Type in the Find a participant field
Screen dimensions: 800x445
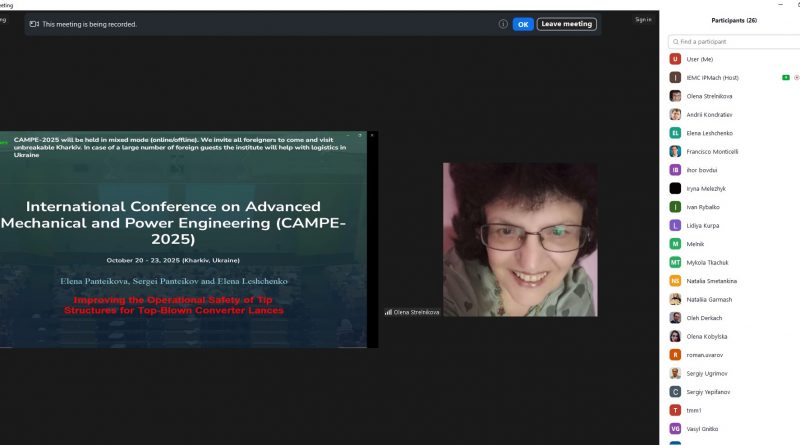735,42
